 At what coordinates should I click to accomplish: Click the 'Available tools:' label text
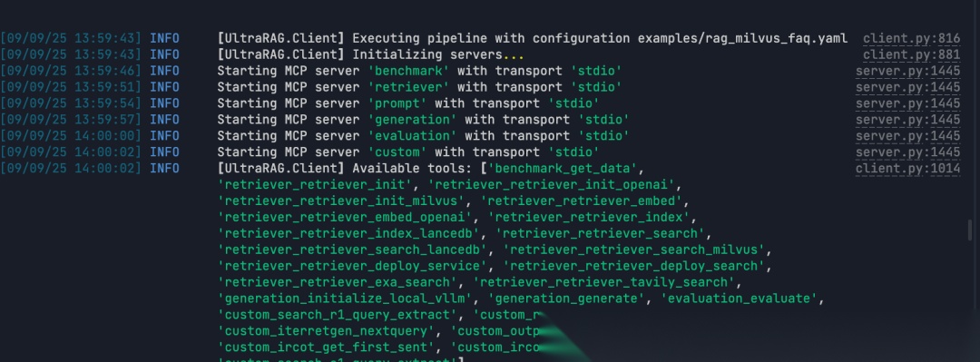click(x=413, y=169)
